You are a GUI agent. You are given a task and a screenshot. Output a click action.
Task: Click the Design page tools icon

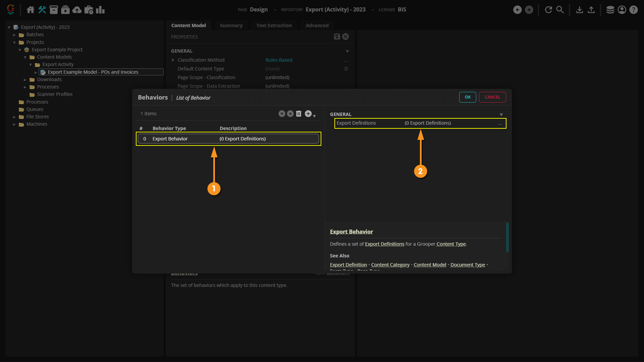pos(42,10)
